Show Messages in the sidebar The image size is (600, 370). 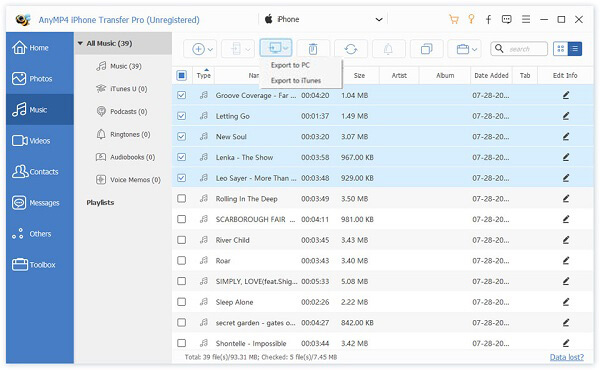click(x=39, y=203)
